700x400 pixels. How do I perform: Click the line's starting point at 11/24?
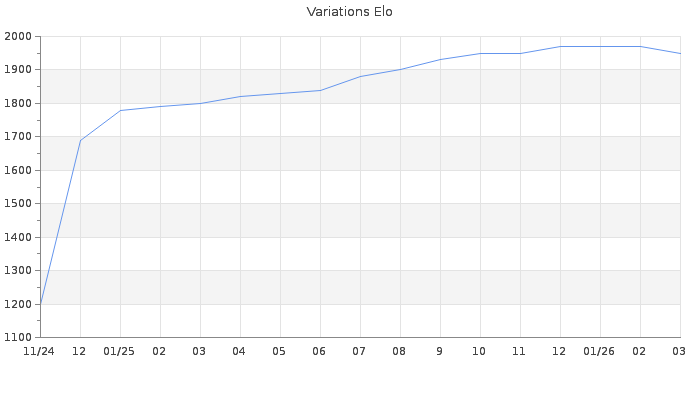tap(40, 304)
